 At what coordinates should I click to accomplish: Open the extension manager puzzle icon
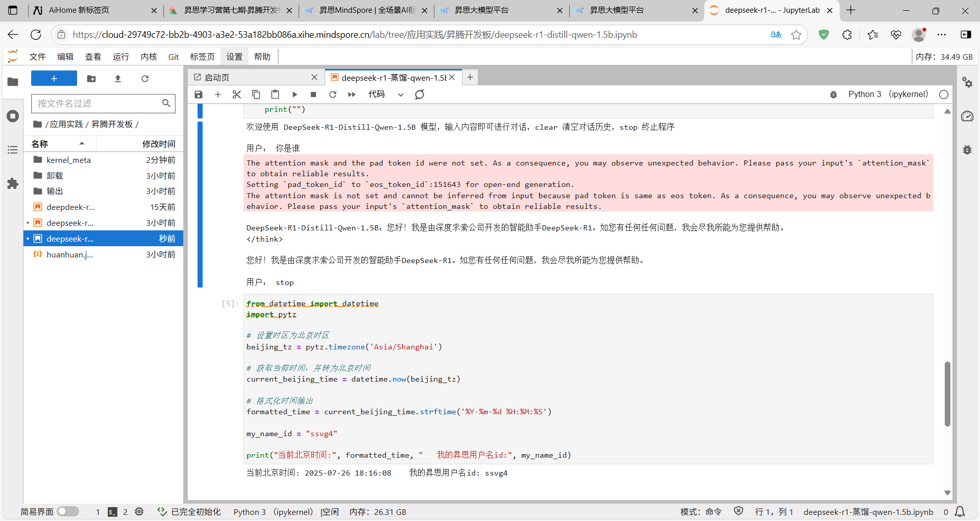coord(13,184)
